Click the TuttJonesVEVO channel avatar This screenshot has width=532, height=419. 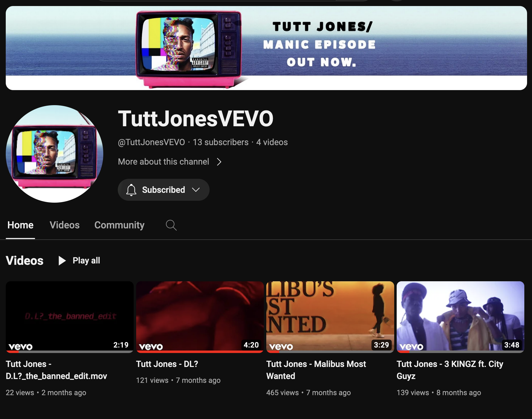55,154
